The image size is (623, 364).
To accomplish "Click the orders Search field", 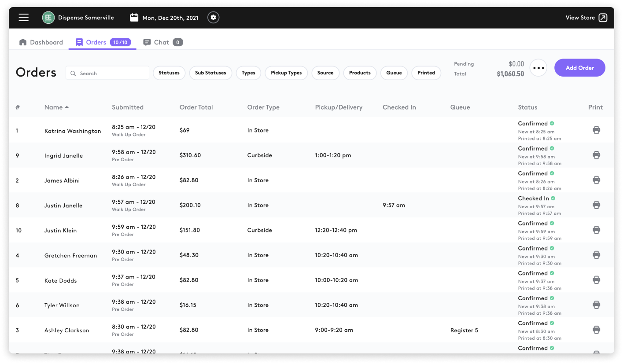I will click(107, 73).
